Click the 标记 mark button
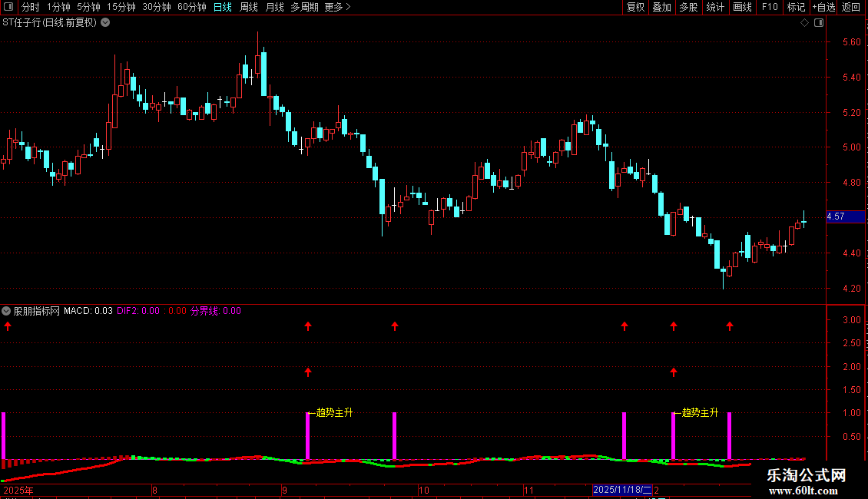 coord(796,7)
